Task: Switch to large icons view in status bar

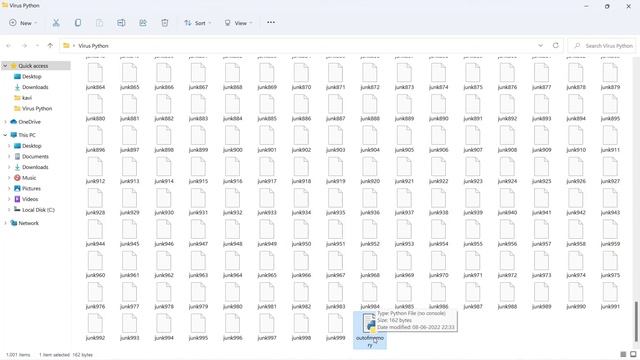Action: point(633,354)
